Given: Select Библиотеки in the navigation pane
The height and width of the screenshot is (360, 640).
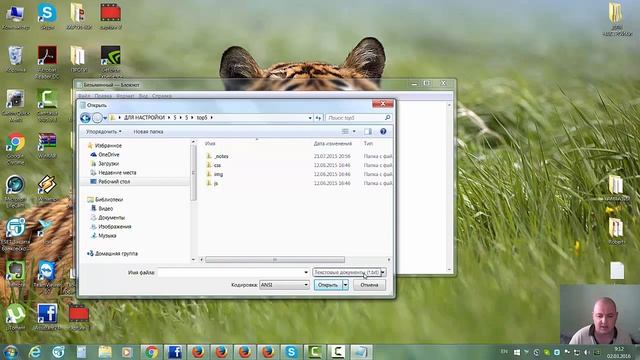Looking at the screenshot, I should (x=109, y=200).
